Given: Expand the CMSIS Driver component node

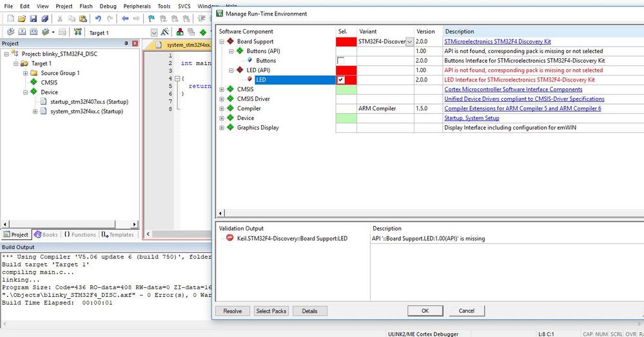Looking at the screenshot, I should point(222,99).
